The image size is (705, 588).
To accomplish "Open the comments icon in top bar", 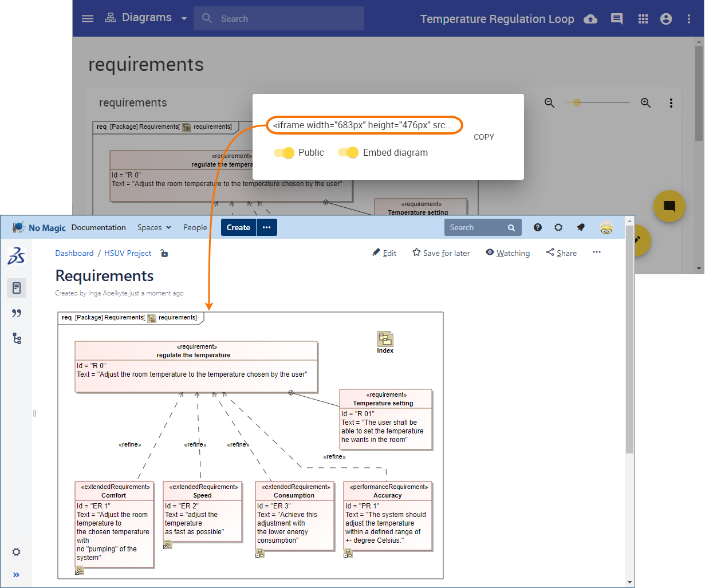I will coord(617,19).
